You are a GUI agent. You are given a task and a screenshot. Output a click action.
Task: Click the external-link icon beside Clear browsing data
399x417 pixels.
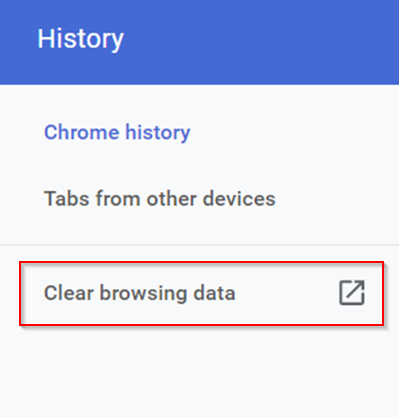352,293
